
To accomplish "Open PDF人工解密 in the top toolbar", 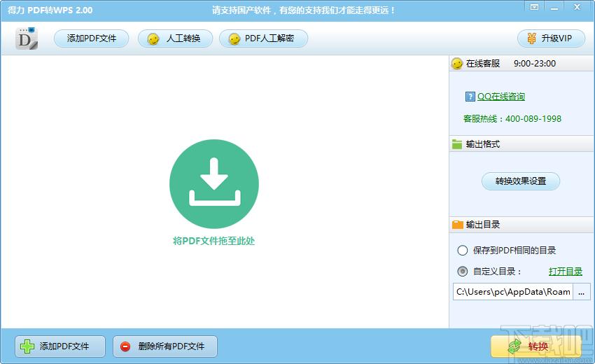I will point(263,38).
